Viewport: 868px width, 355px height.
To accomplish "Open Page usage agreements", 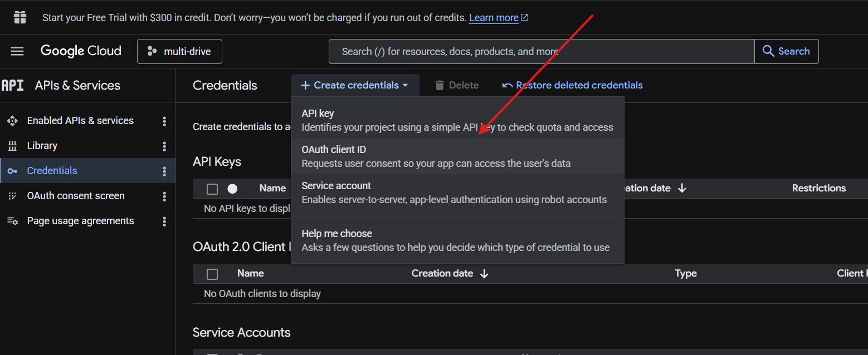I will click(x=81, y=221).
